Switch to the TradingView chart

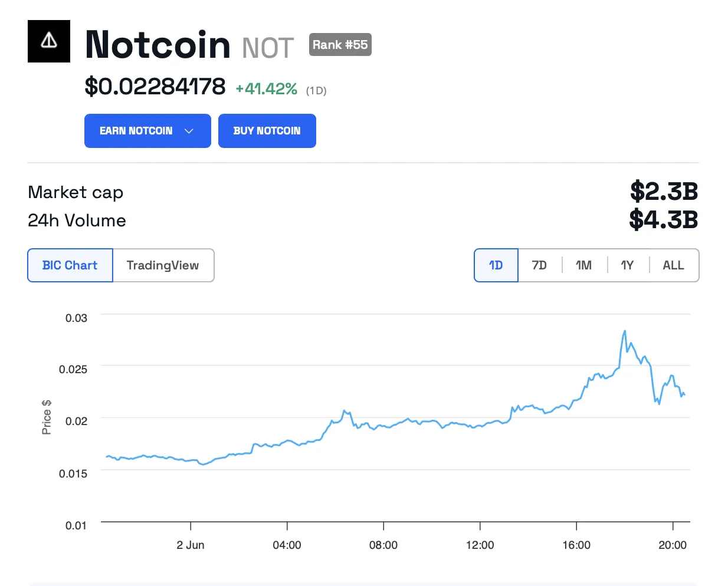click(163, 265)
